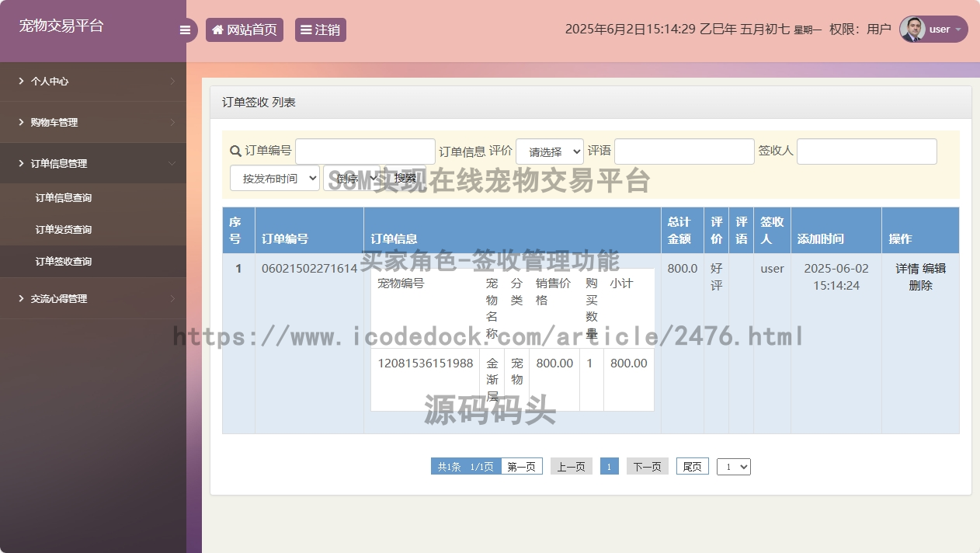980x553 pixels.
Task: Open the 按发布时间 sort dropdown
Action: pyautogui.click(x=275, y=178)
